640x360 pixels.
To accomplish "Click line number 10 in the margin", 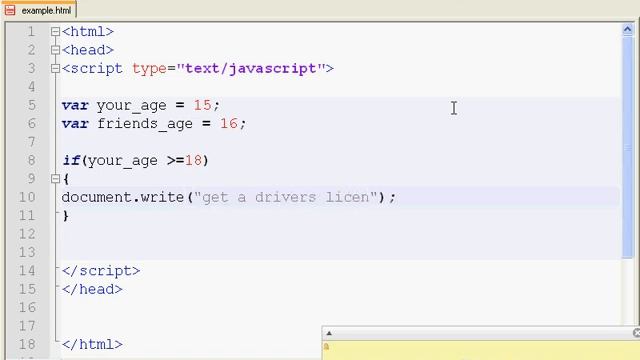I will click(x=27, y=197).
